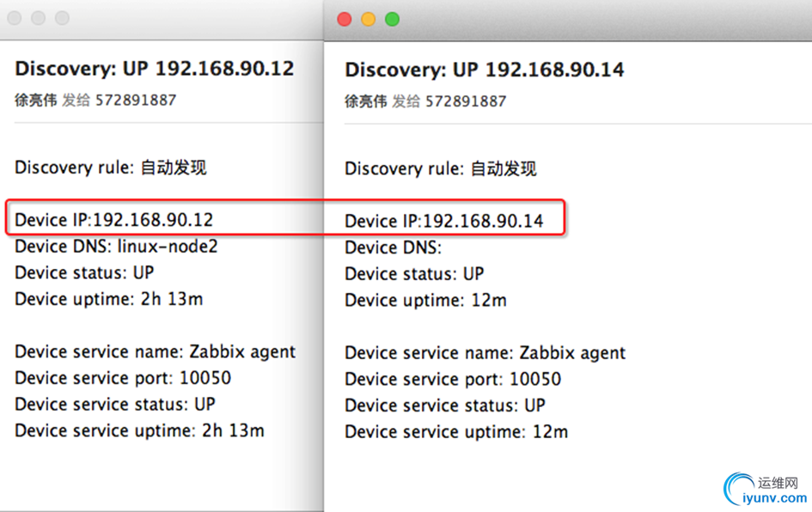Viewport: 812px width, 512px height.
Task: Click Device IP 192.168.90.14 line
Action: (x=444, y=221)
